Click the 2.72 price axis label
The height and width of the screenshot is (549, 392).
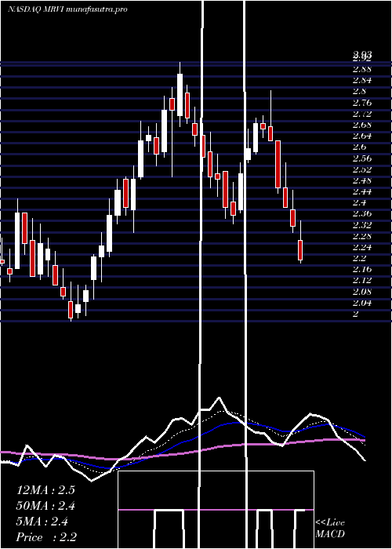362,115
